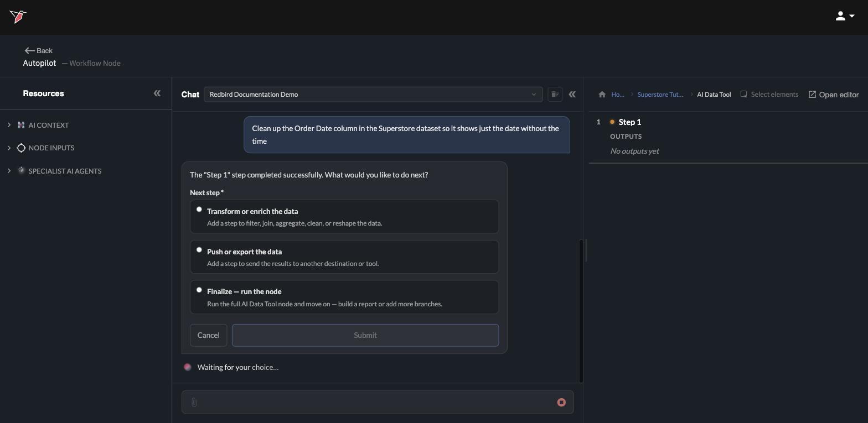Select Transform or enrich the data option
This screenshot has width=868, height=423.
tap(344, 217)
